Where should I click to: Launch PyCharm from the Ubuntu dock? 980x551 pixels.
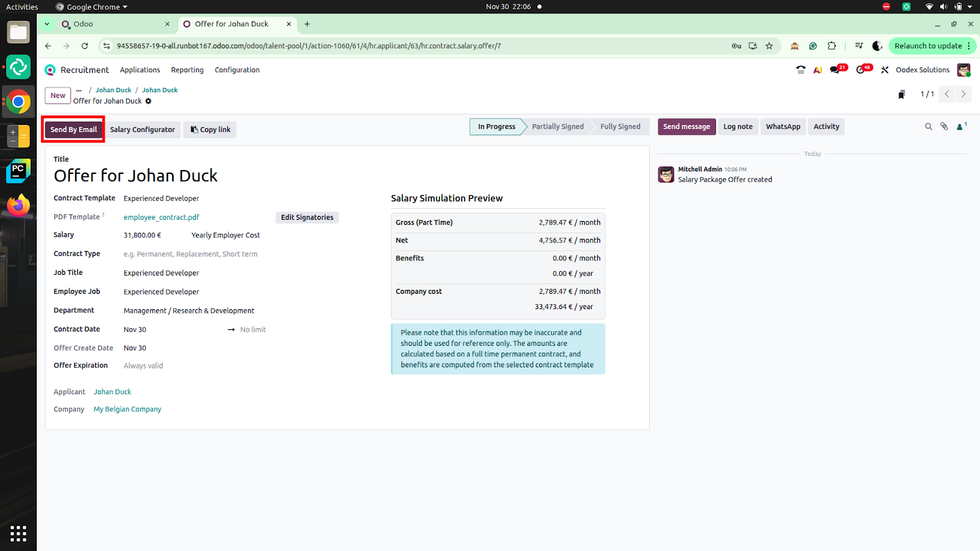pyautogui.click(x=18, y=171)
